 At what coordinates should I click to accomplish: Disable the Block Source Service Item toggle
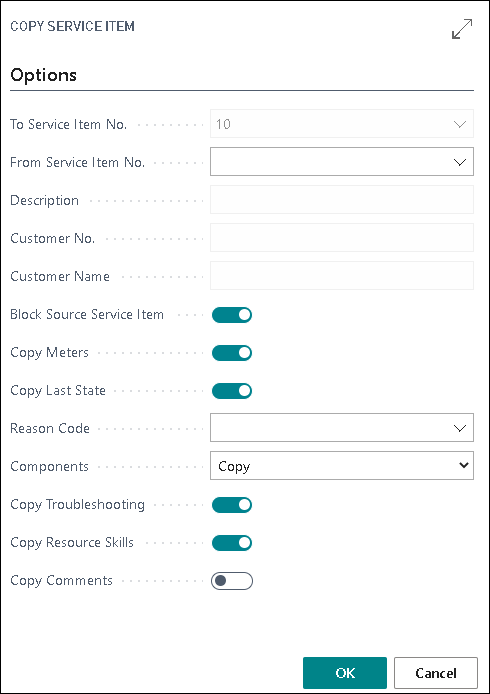(232, 315)
